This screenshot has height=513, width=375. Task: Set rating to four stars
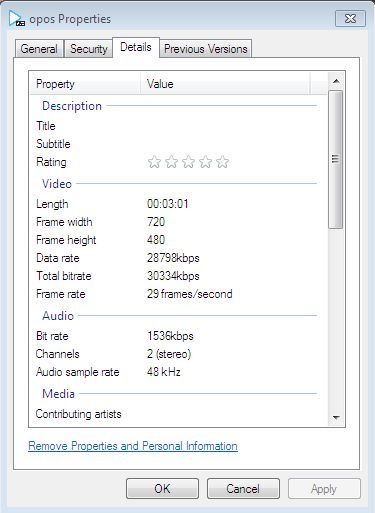(205, 162)
